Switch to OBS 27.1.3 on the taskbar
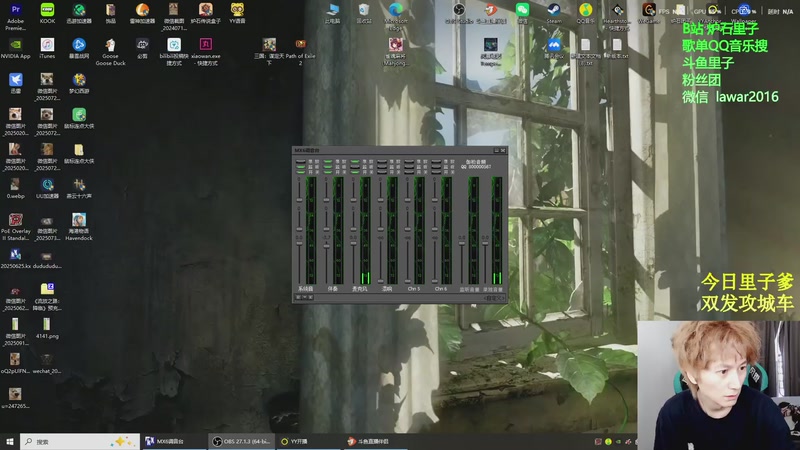This screenshot has width=800, height=450. pos(241,441)
